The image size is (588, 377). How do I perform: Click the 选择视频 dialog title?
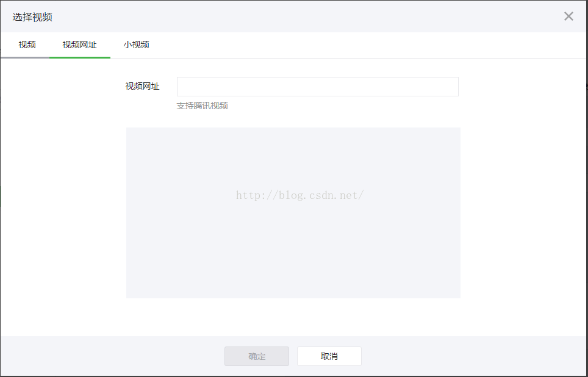tap(32, 17)
